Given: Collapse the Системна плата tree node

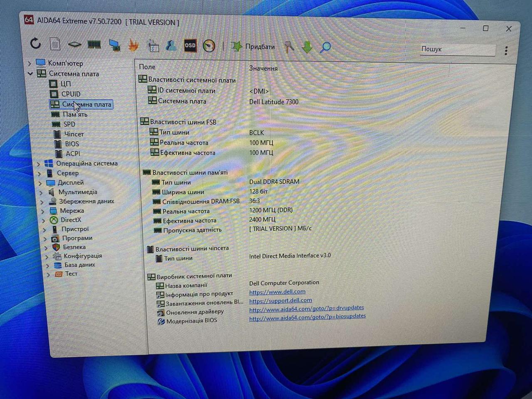Looking at the screenshot, I should [30, 74].
